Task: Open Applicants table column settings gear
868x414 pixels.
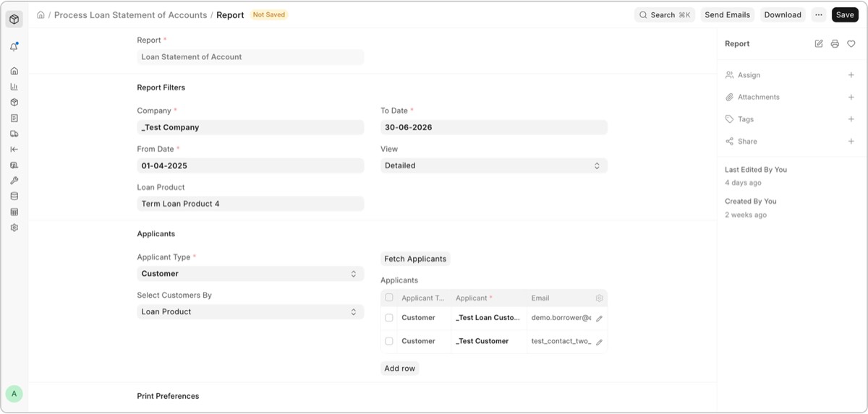Action: pyautogui.click(x=599, y=298)
